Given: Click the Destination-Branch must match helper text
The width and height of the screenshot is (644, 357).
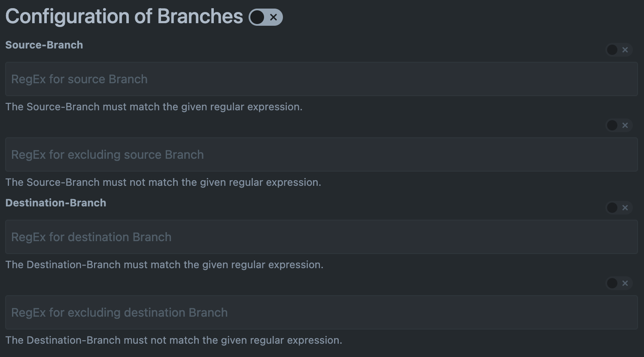Looking at the screenshot, I should coord(164,265).
